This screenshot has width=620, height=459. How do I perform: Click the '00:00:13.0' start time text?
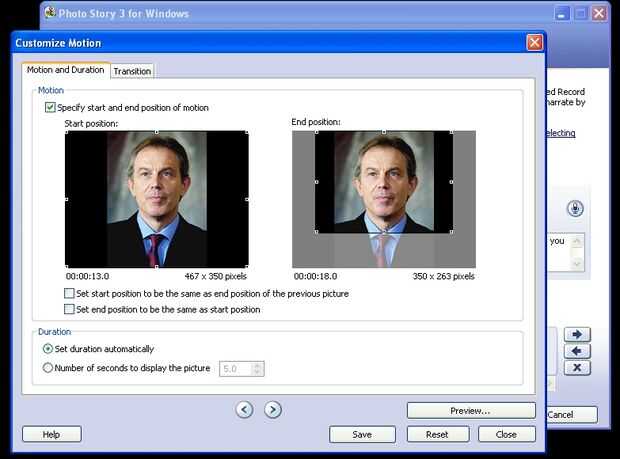[87, 276]
